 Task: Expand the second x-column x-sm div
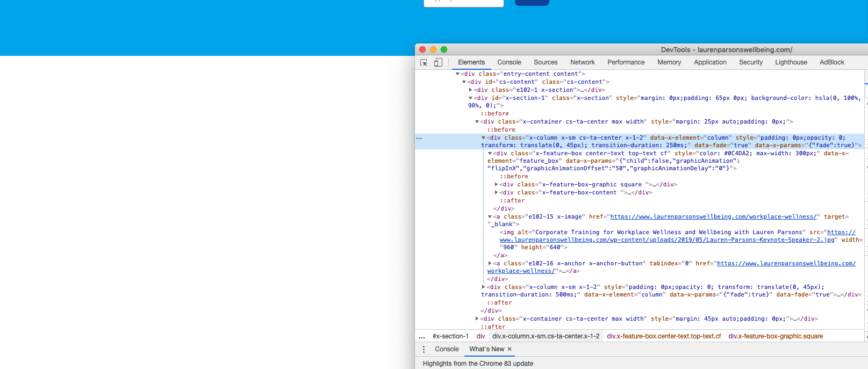483,287
